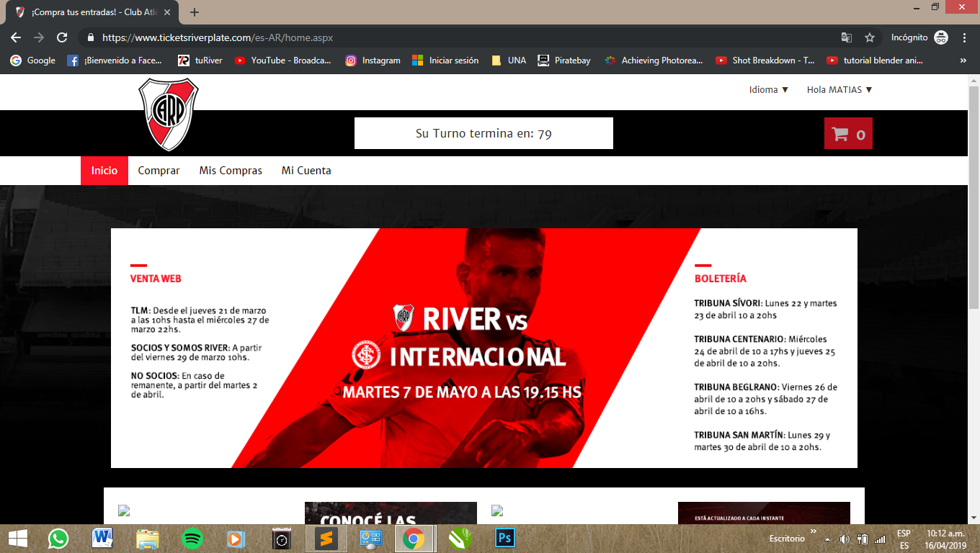This screenshot has height=553, width=980.
Task: Open the Google bookmark
Action: click(32, 60)
